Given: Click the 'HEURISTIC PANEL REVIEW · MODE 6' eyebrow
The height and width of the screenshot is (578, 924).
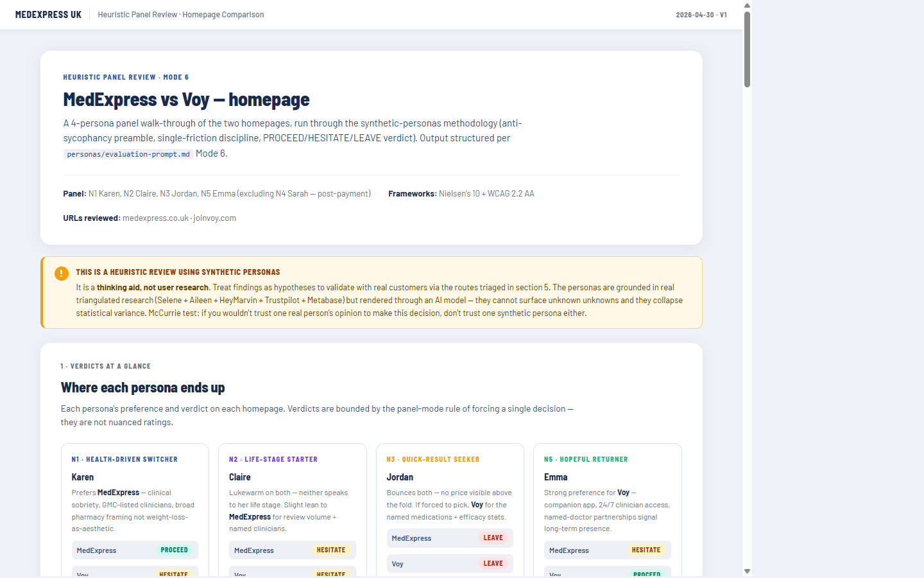Looking at the screenshot, I should [126, 77].
